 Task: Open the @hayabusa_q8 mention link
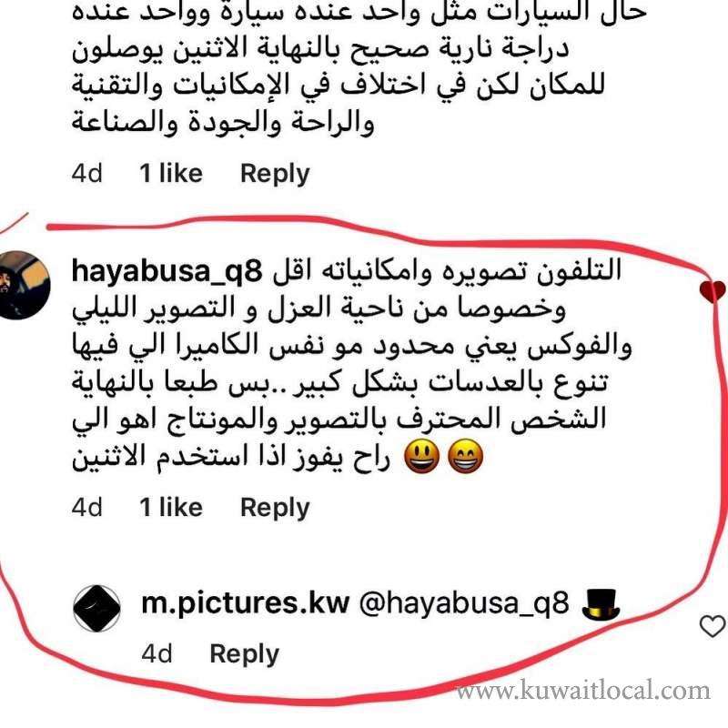tap(464, 603)
